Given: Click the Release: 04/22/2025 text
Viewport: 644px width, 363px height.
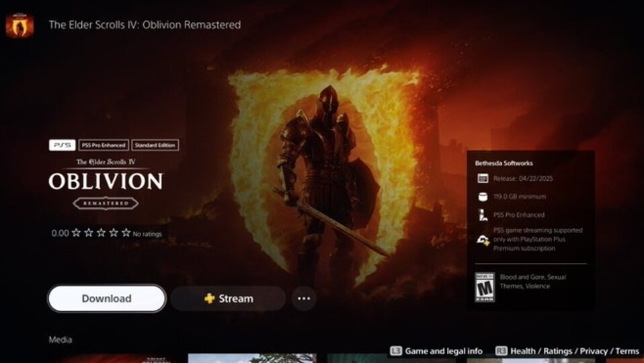Looking at the screenshot, I should tap(523, 179).
